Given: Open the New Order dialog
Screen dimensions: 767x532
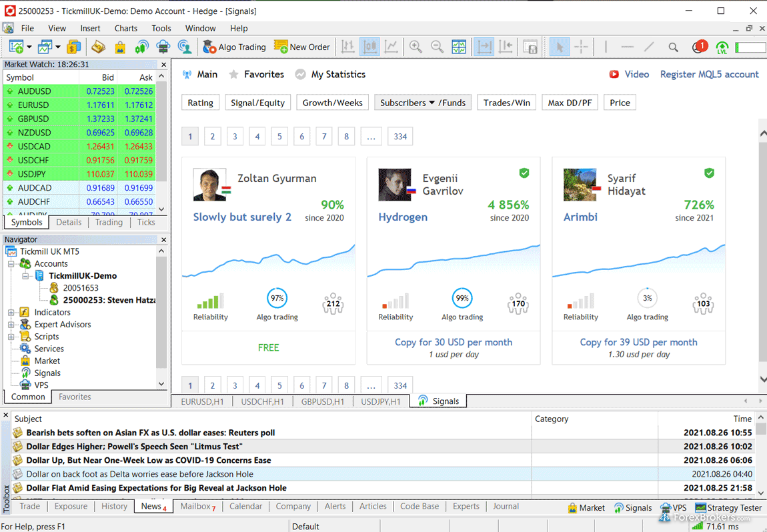Looking at the screenshot, I should click(x=302, y=47).
